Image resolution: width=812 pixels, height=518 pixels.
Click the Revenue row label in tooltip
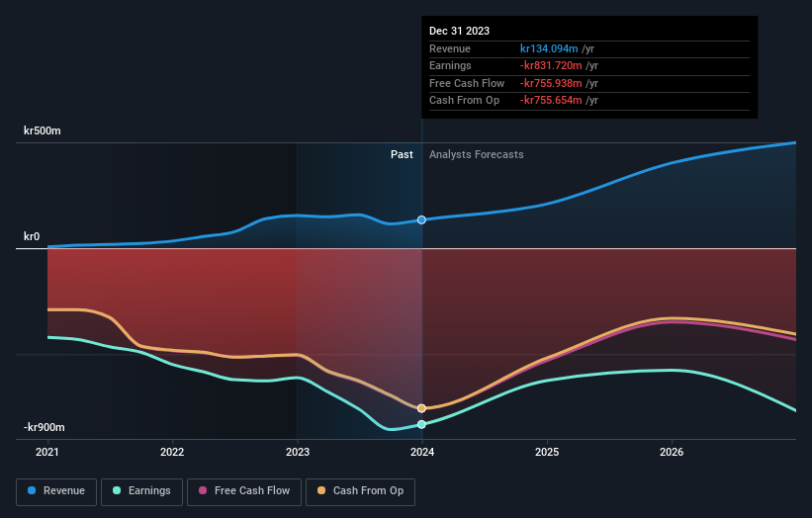450,48
